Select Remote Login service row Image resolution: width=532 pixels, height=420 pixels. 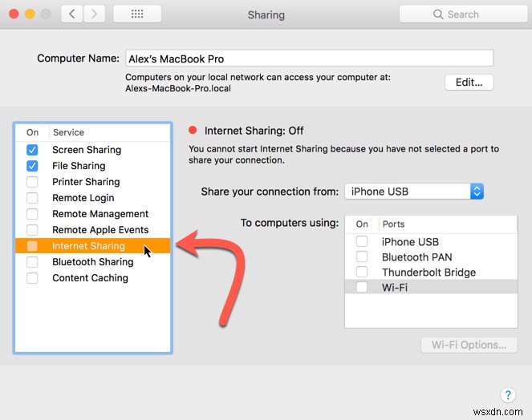92,198
